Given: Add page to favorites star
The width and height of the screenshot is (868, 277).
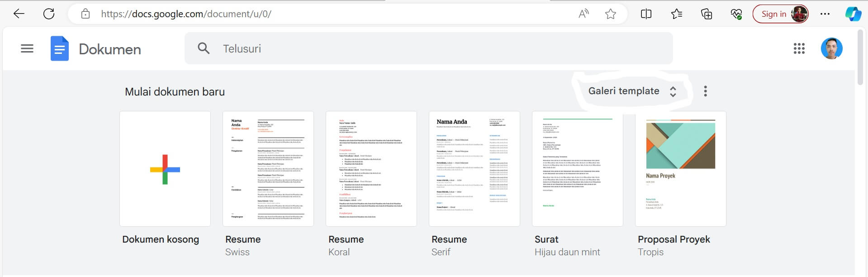Looking at the screenshot, I should (x=610, y=14).
